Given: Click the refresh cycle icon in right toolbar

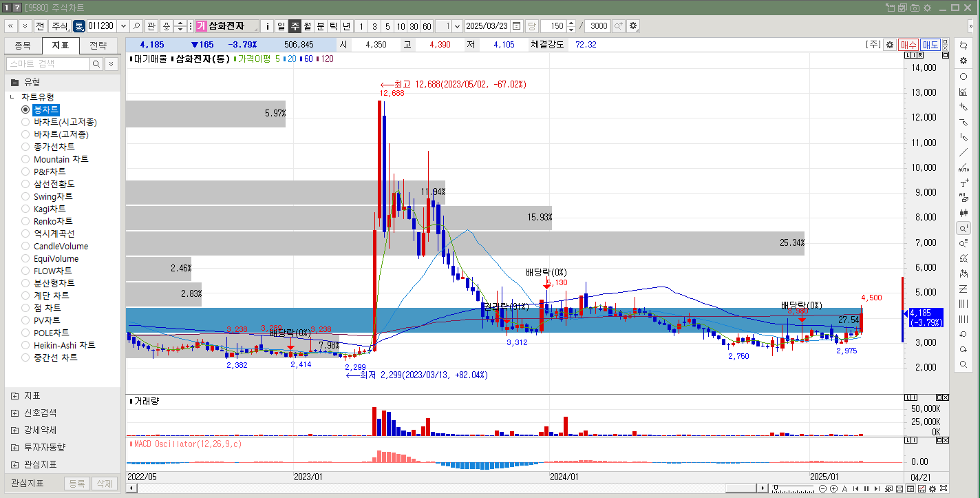Looking at the screenshot, I should [x=963, y=45].
